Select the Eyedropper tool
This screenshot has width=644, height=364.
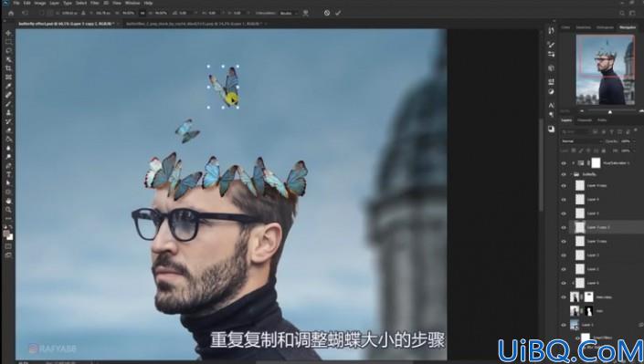(x=8, y=86)
